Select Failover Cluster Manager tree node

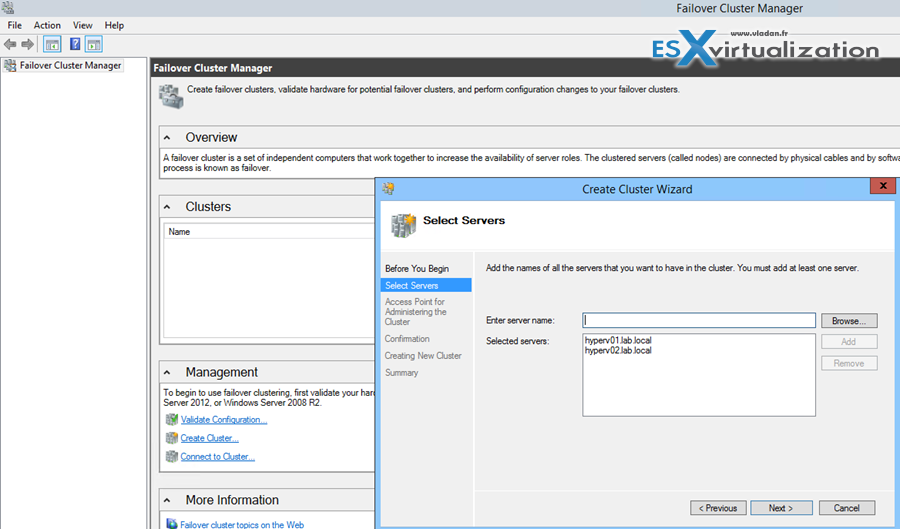70,65
